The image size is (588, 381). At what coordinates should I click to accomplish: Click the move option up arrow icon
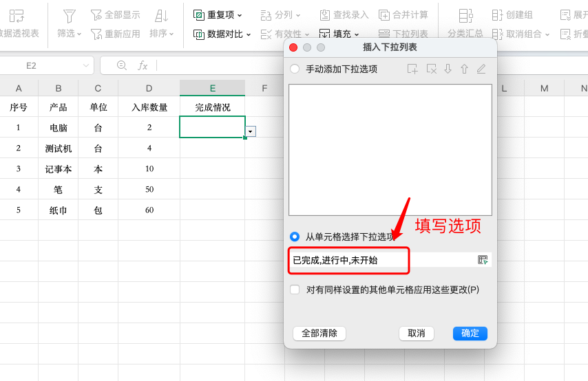(x=464, y=69)
